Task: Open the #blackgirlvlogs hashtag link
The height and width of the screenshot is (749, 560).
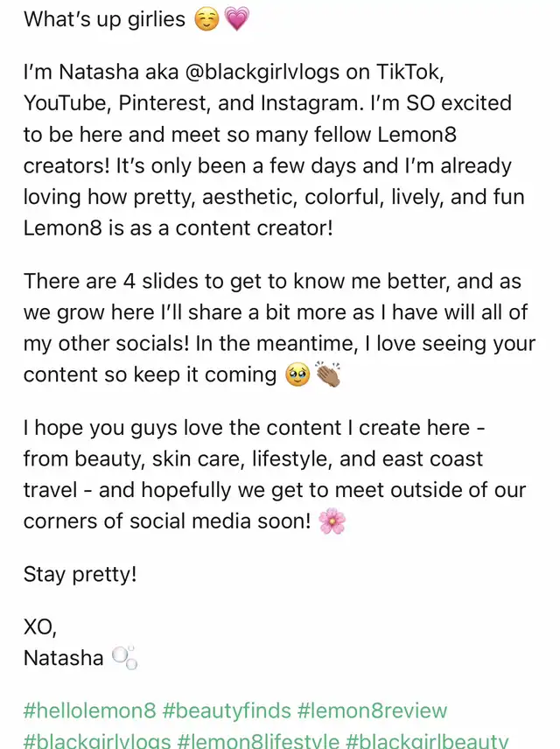Action: tap(97, 740)
